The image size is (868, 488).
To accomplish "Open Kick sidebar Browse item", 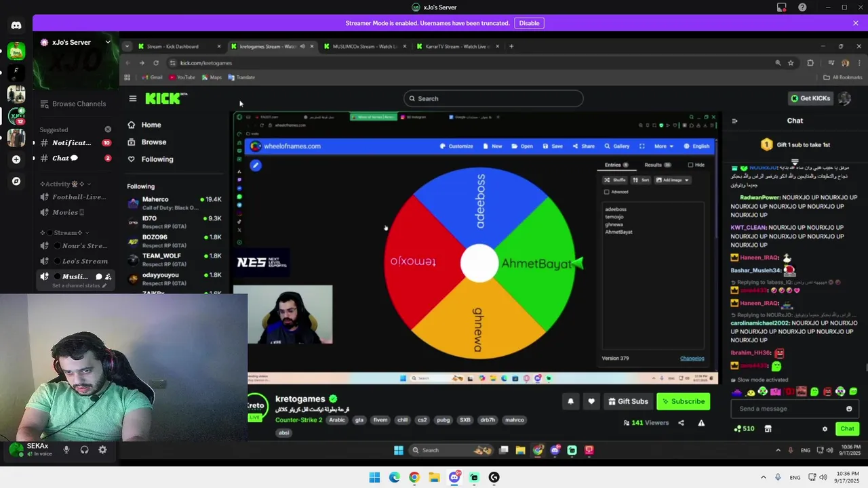I will pyautogui.click(x=154, y=142).
